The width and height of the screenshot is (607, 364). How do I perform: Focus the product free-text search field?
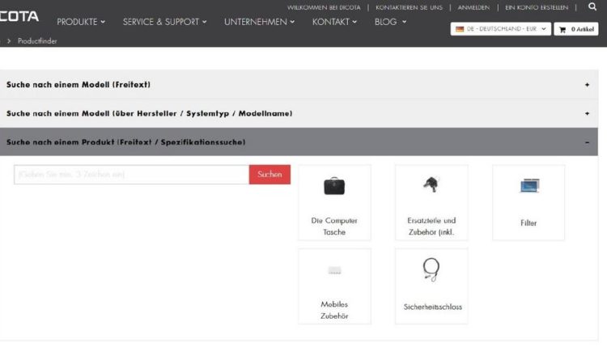tap(131, 175)
